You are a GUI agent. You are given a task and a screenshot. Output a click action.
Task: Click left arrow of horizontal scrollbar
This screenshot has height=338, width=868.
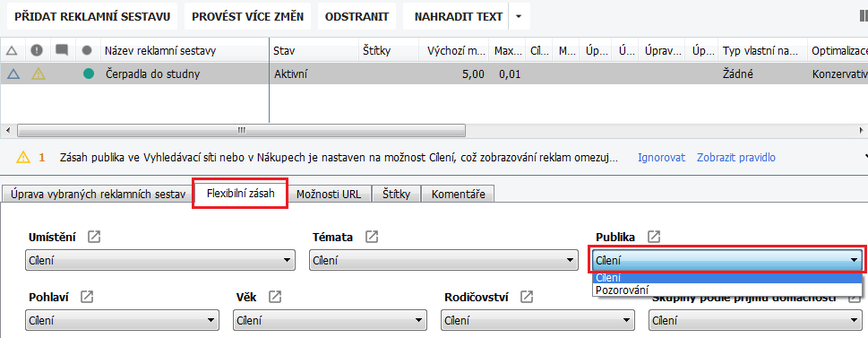pyautogui.click(x=8, y=130)
